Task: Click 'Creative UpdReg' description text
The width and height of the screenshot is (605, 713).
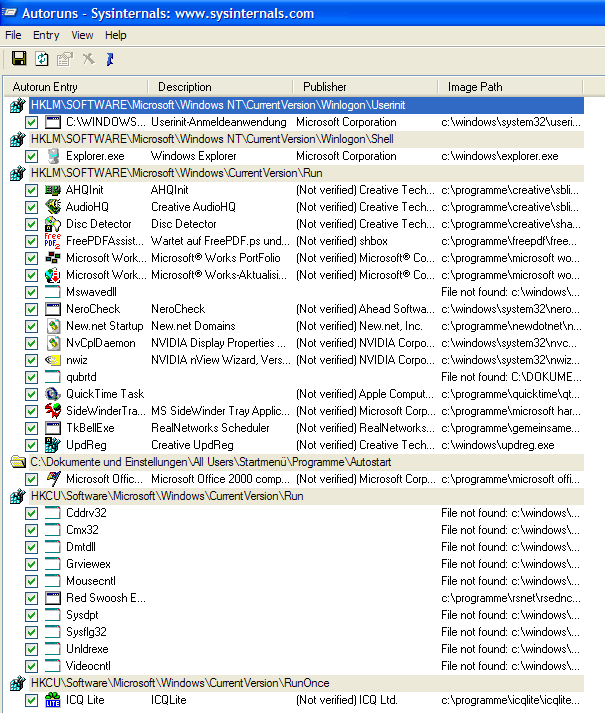Action: click(x=192, y=445)
